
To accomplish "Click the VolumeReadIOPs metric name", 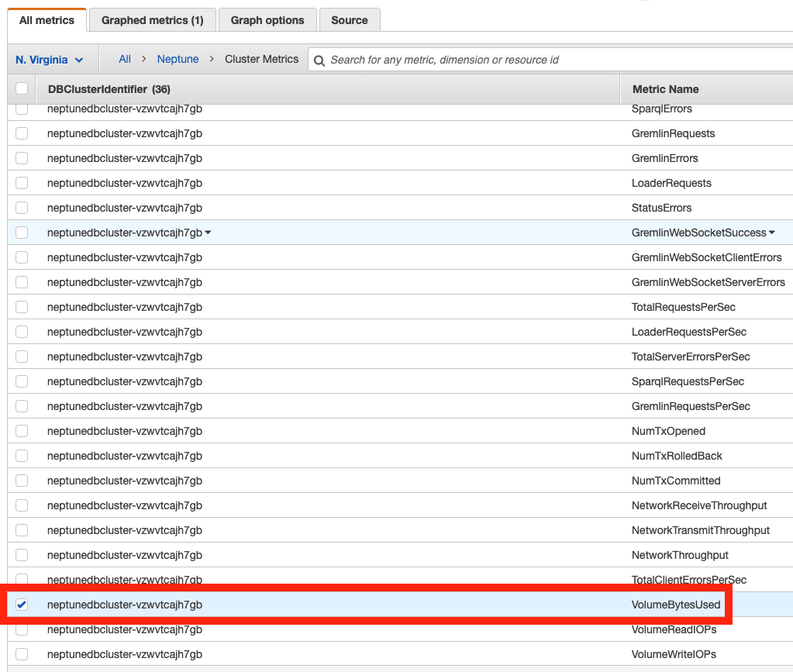I will pyautogui.click(x=674, y=629).
